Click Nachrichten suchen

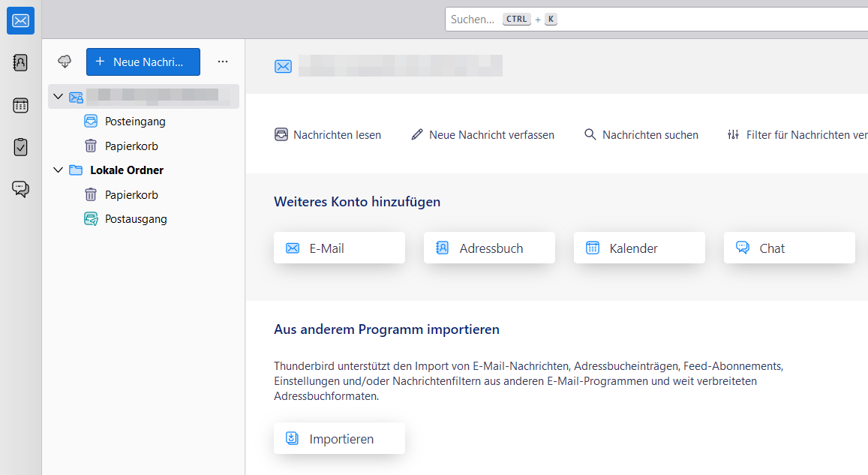point(641,134)
